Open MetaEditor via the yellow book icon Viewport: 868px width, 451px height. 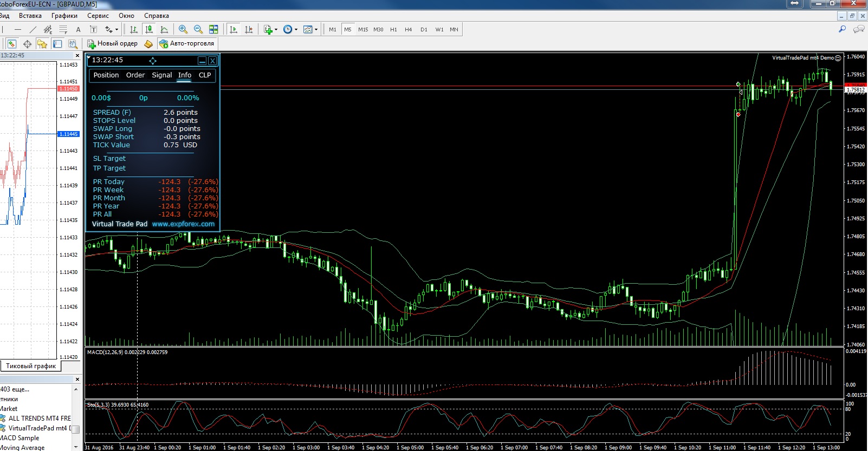(x=148, y=44)
